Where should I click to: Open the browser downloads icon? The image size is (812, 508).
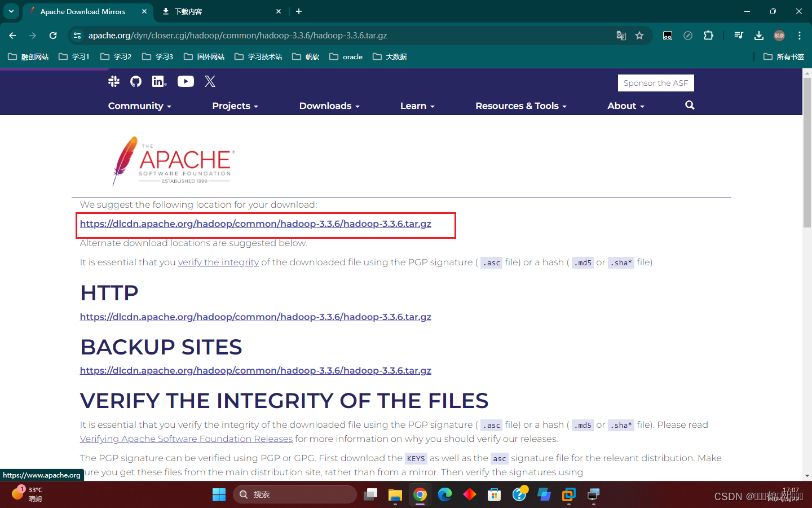759,36
